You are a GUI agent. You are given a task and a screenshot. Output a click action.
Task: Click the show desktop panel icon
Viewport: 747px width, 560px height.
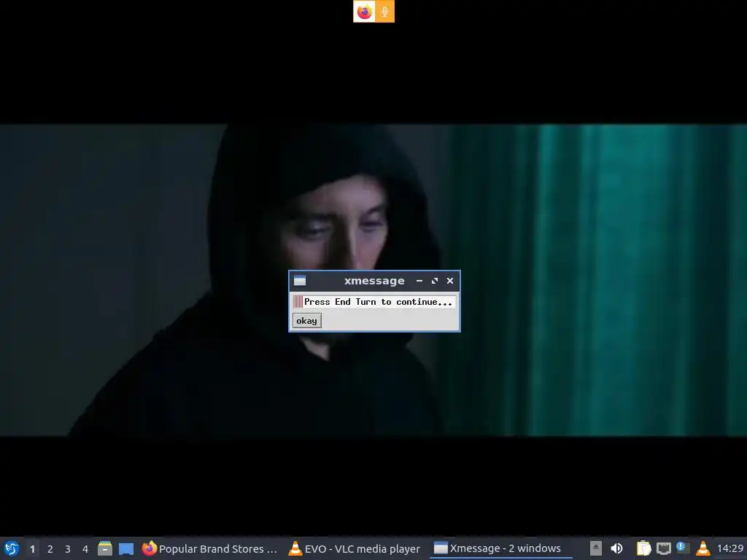coord(125,548)
